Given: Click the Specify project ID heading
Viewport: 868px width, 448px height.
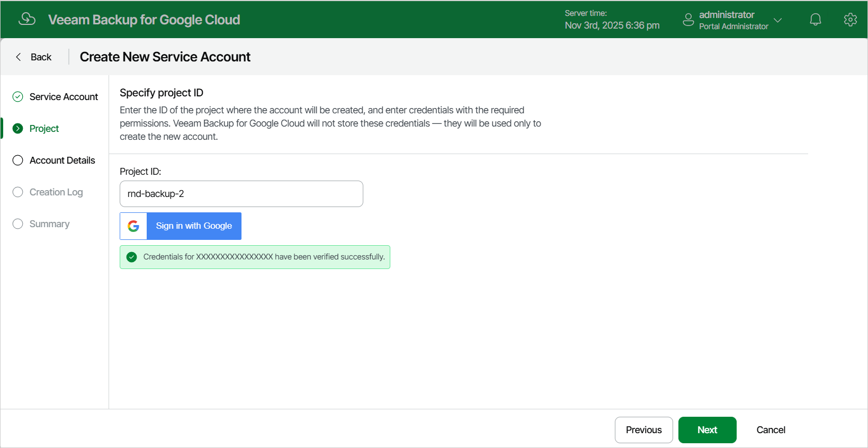Looking at the screenshot, I should click(x=162, y=93).
